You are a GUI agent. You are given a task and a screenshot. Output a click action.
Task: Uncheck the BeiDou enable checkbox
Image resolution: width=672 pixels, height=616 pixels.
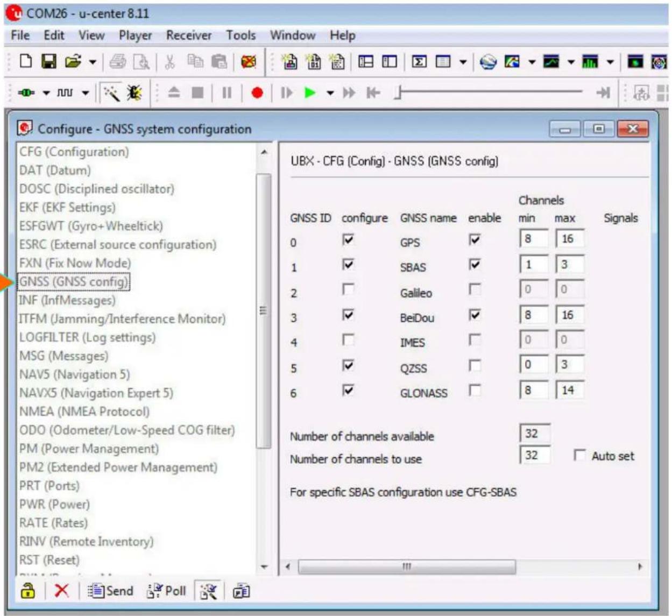pyautogui.click(x=475, y=315)
